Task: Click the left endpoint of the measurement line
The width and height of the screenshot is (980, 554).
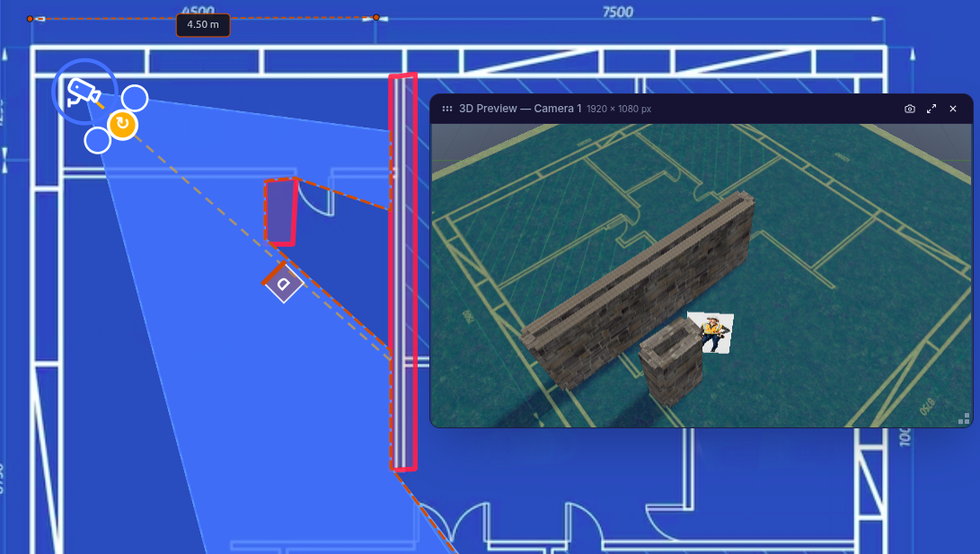Action: click(x=30, y=19)
